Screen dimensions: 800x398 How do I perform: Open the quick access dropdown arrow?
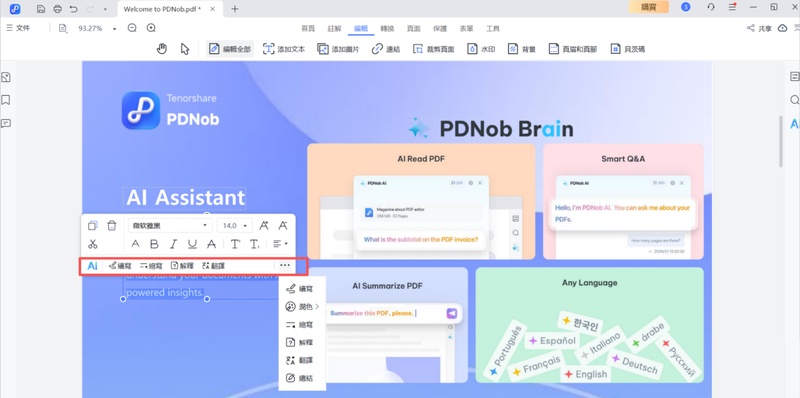(x=105, y=9)
